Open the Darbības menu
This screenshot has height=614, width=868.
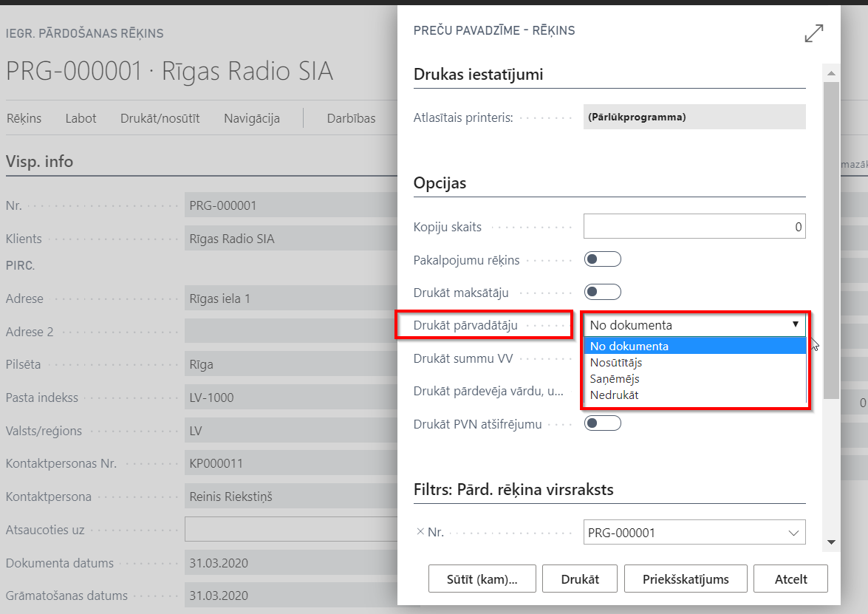351,118
